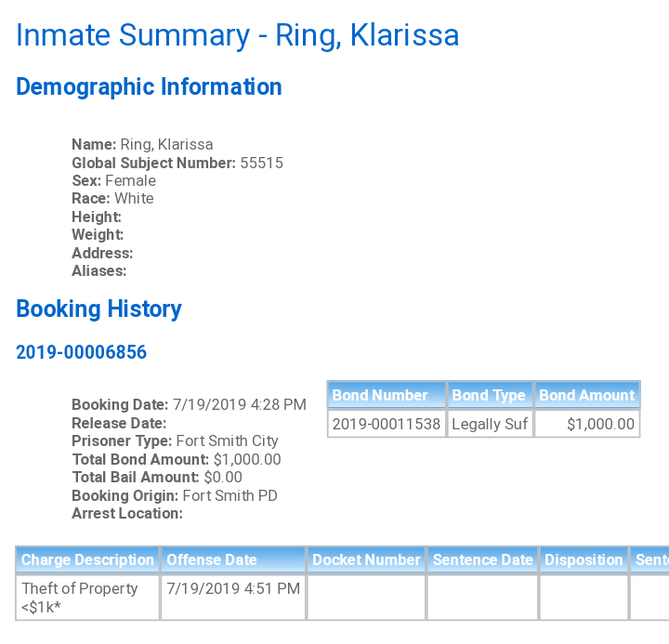Click the Legally Suf bond type cell
This screenshot has height=644, width=669.
(490, 424)
